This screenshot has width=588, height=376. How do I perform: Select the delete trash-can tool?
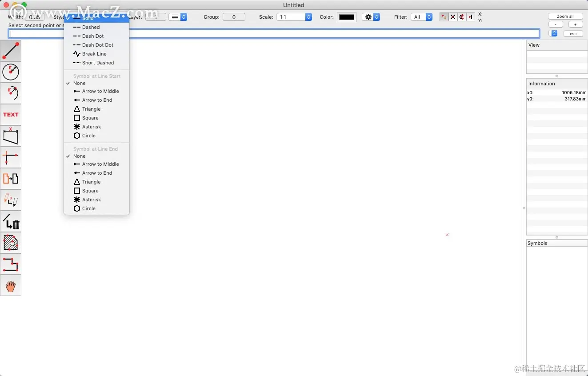coord(11,221)
